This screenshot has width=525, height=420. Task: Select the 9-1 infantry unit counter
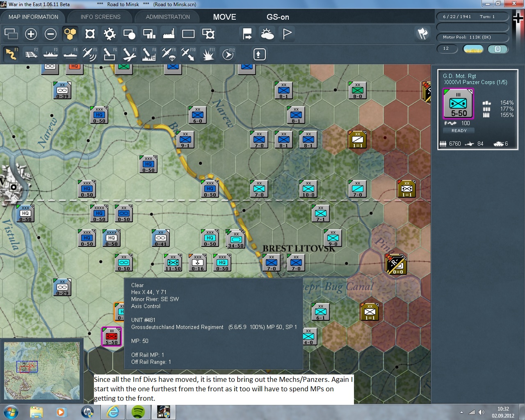(x=185, y=140)
